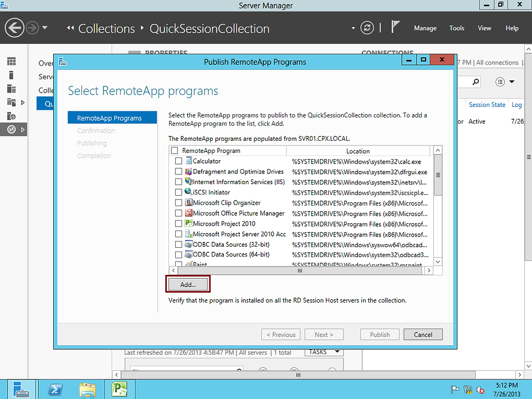Image resolution: width=532 pixels, height=399 pixels.
Task: Click the Calculator program icon
Action: (x=188, y=161)
